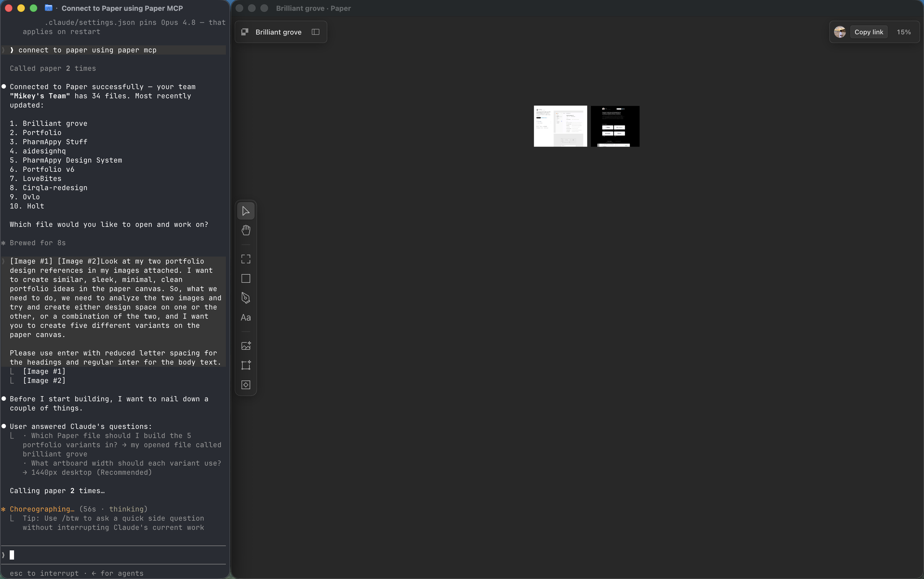The height and width of the screenshot is (579, 924).
Task: Click the 'Brilliant grove · Paper' window title
Action: coord(313,8)
